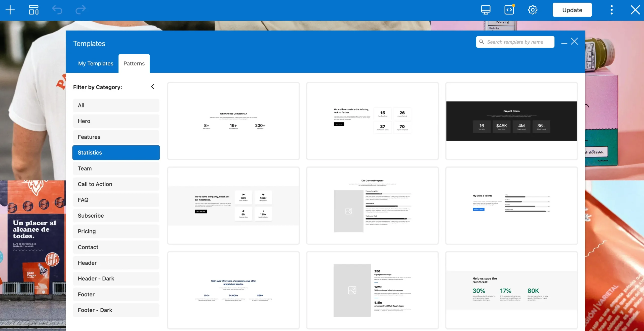The image size is (644, 331).
Task: Open the settings gear icon
Action: 533,10
